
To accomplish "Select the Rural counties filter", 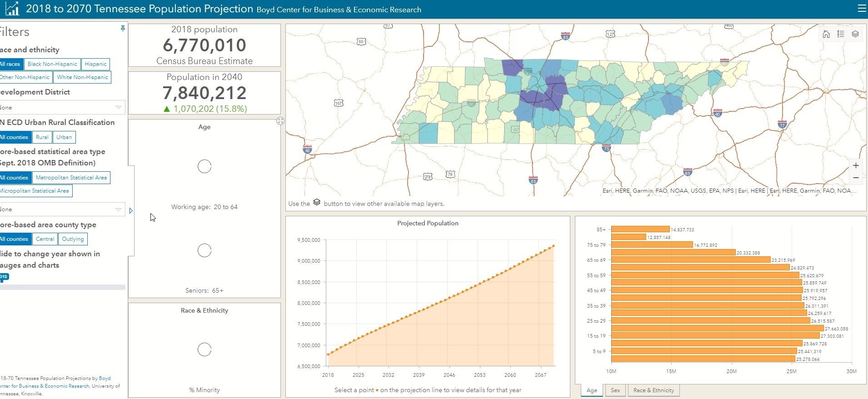I will click(42, 137).
